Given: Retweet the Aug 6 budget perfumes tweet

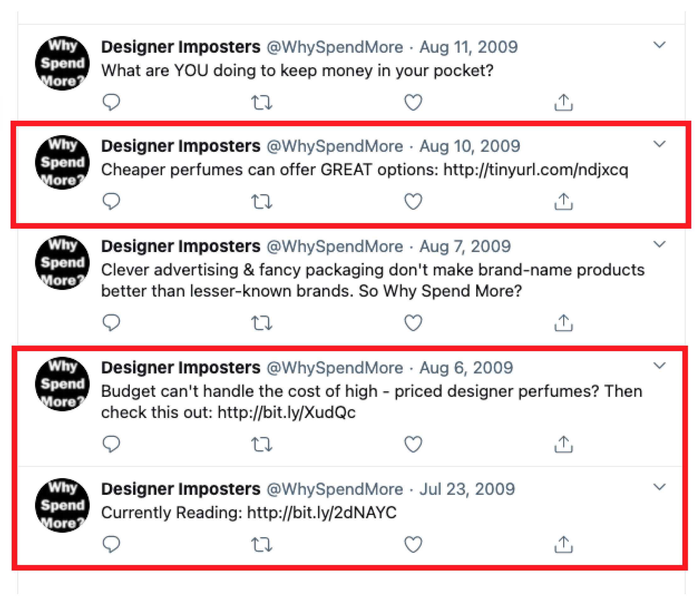Looking at the screenshot, I should tap(262, 444).
